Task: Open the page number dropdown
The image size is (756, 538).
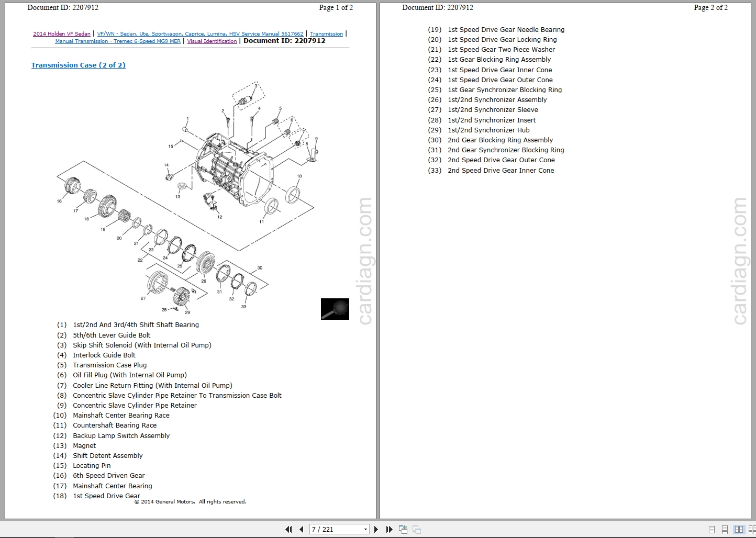Action: (x=365, y=529)
